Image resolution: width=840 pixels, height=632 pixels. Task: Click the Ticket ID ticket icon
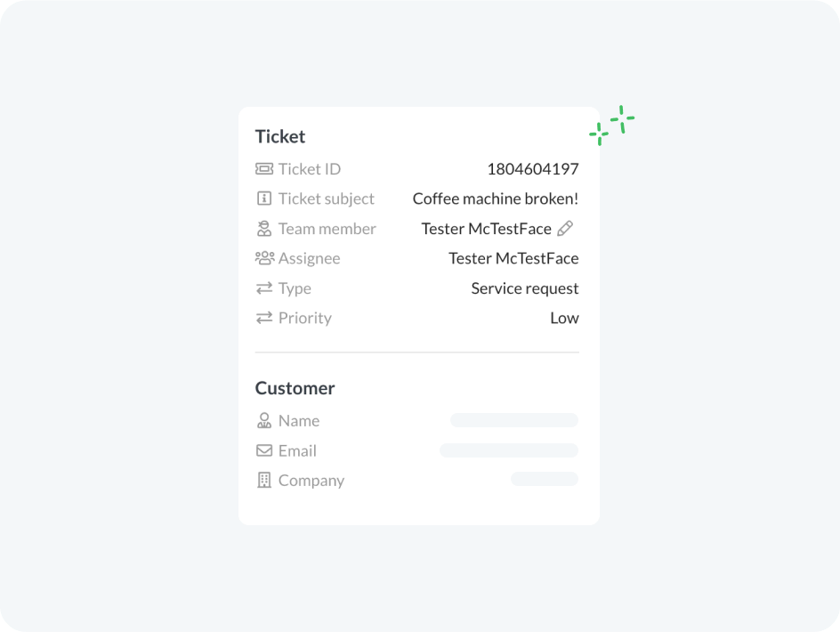(x=264, y=169)
